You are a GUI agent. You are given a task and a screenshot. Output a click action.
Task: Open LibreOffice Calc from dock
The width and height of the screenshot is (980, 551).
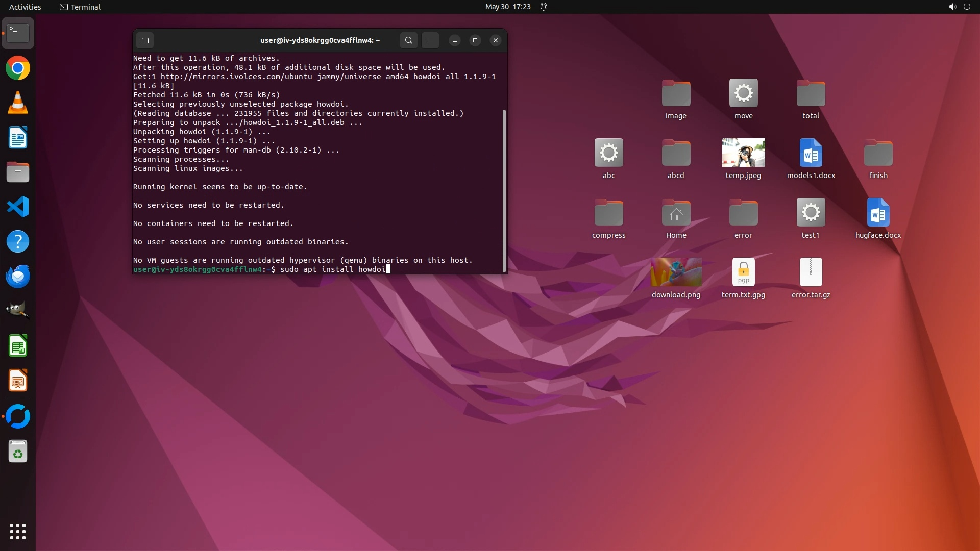18,347
